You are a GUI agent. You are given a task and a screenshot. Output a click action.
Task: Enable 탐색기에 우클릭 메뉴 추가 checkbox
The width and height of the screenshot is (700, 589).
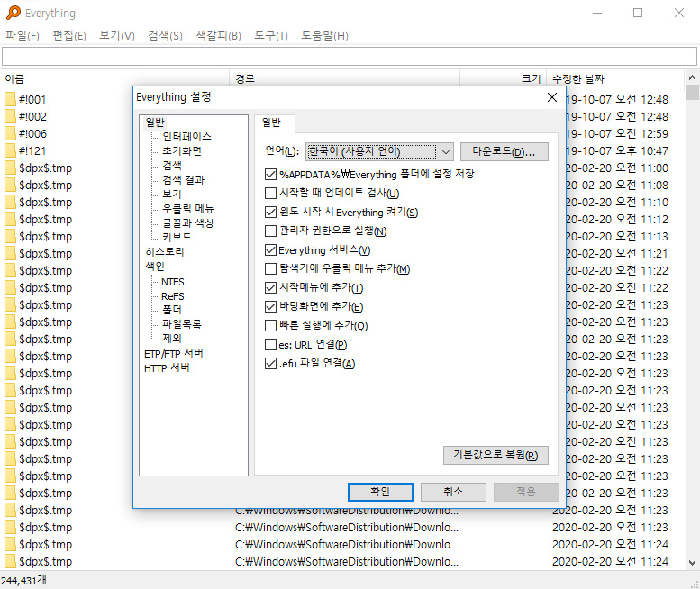[270, 268]
